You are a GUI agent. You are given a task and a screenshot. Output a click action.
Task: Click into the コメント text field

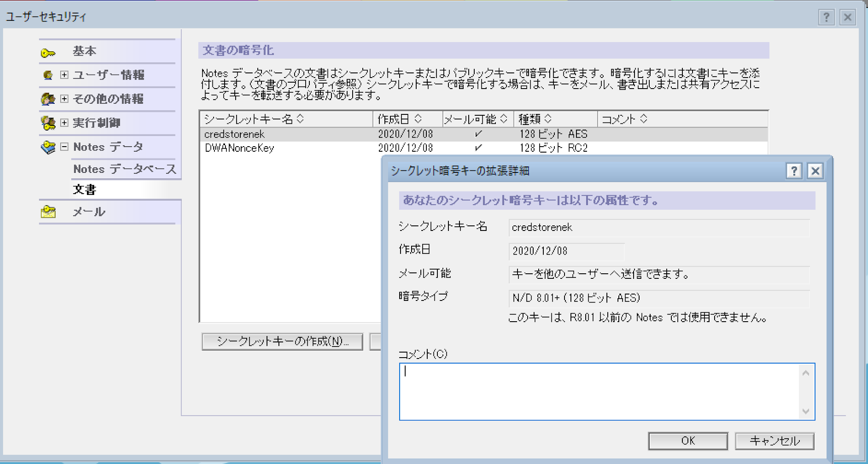click(x=598, y=391)
